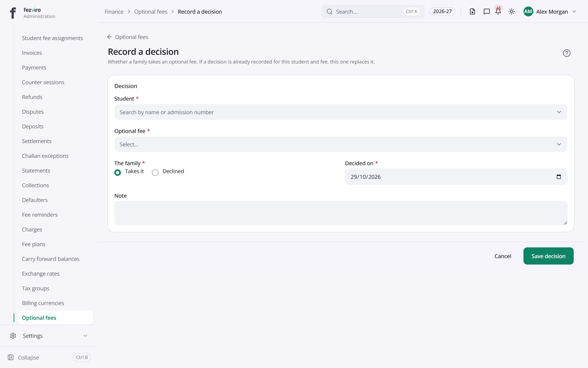Open the download/export icon in header
Screen dimensions: 588x368
(x=472, y=11)
